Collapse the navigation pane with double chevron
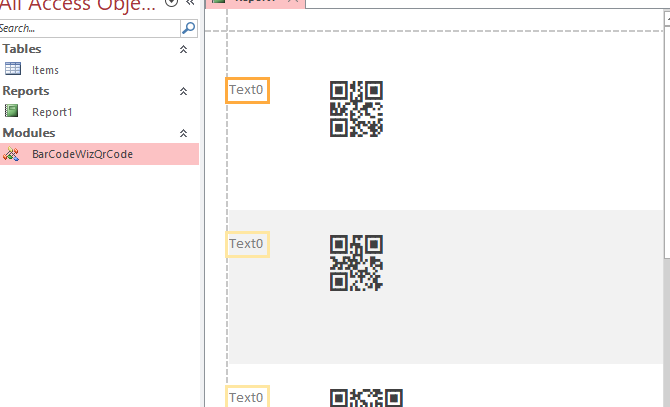670x407 pixels. tap(191, 3)
